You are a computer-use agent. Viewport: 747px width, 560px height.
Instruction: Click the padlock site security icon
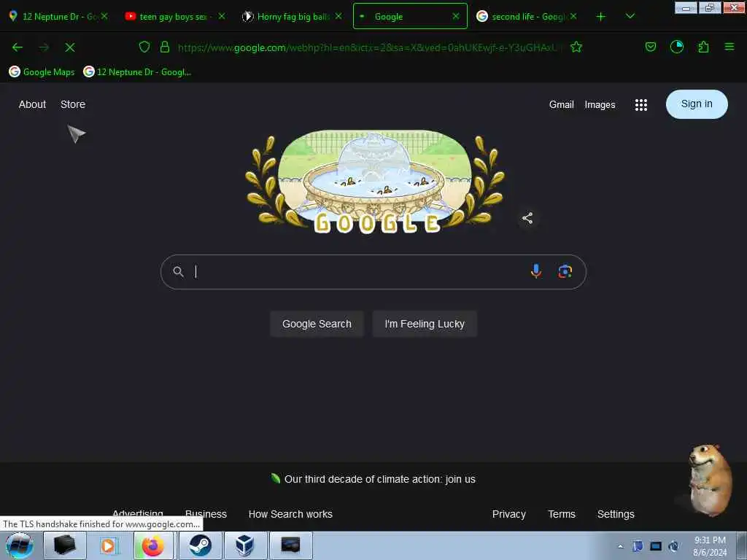165,47
